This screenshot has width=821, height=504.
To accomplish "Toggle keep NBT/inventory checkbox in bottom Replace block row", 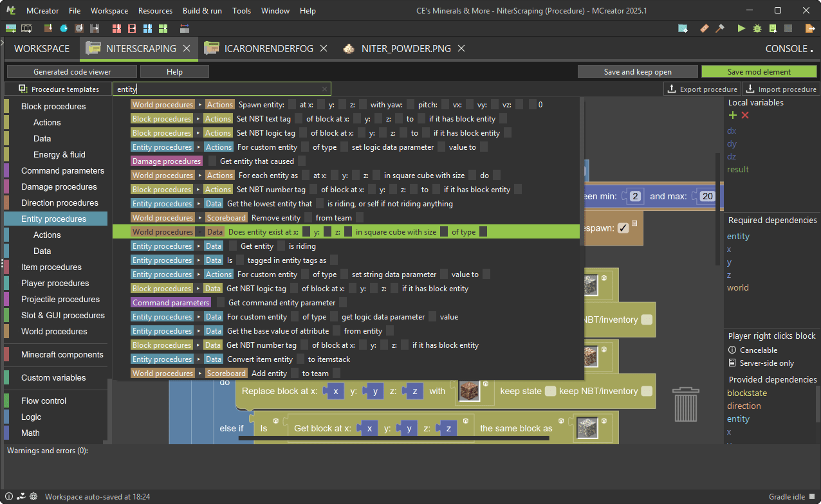I will (x=646, y=391).
